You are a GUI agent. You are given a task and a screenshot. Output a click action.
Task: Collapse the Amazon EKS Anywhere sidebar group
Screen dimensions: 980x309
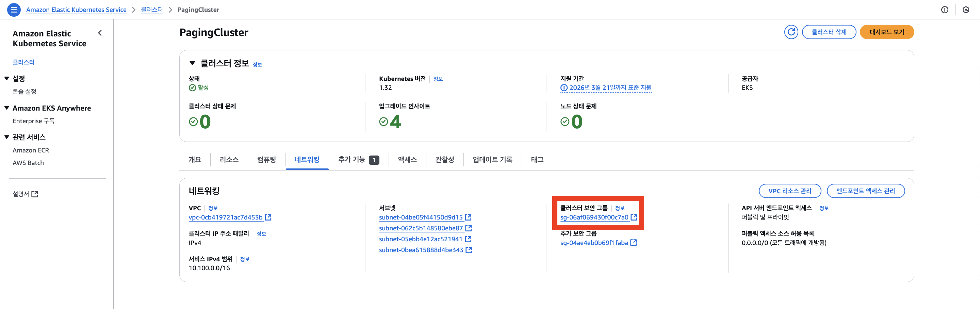(x=6, y=108)
